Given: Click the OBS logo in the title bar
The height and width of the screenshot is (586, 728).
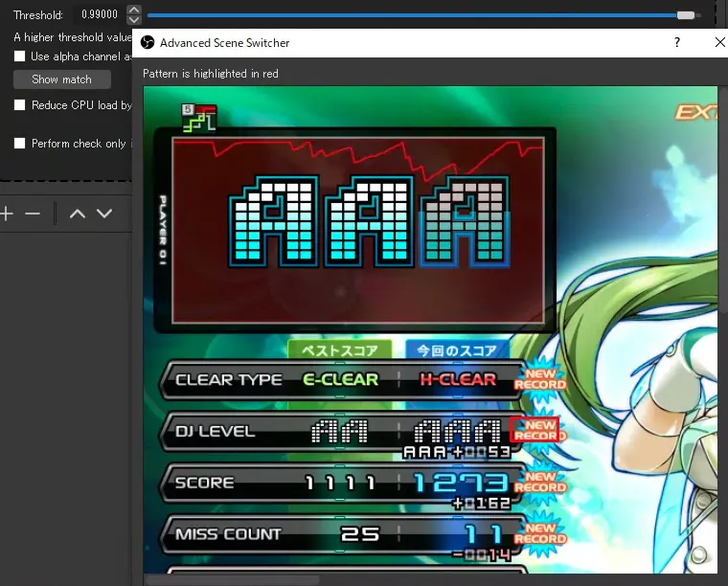Looking at the screenshot, I should [x=148, y=43].
